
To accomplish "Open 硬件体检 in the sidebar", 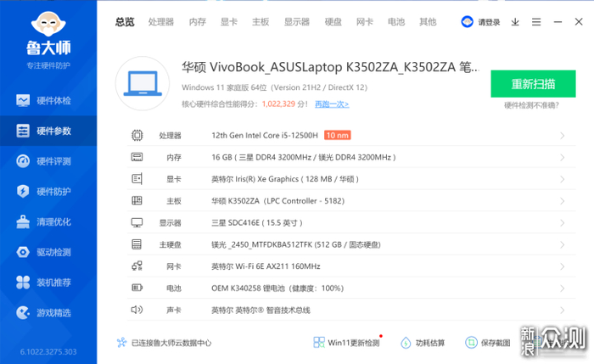I will [48, 100].
